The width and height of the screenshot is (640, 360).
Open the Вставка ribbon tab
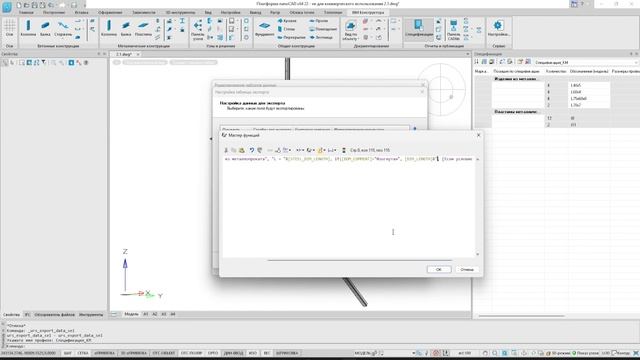81,13
